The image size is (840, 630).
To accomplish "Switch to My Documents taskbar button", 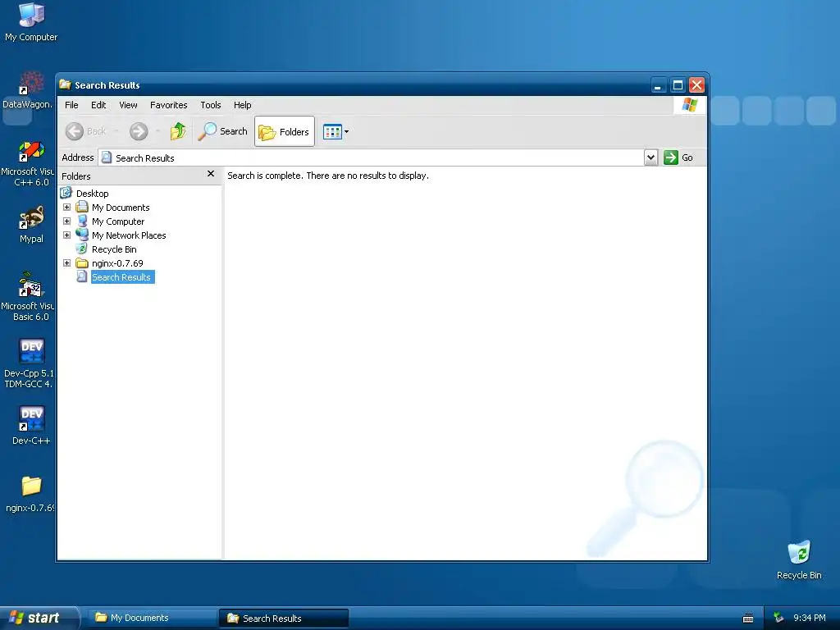I will tap(153, 619).
